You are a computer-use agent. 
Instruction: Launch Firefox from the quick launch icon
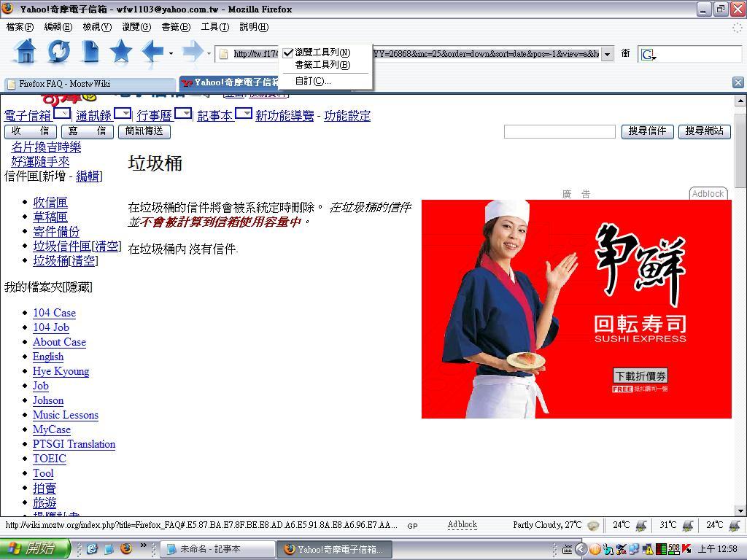point(125,548)
